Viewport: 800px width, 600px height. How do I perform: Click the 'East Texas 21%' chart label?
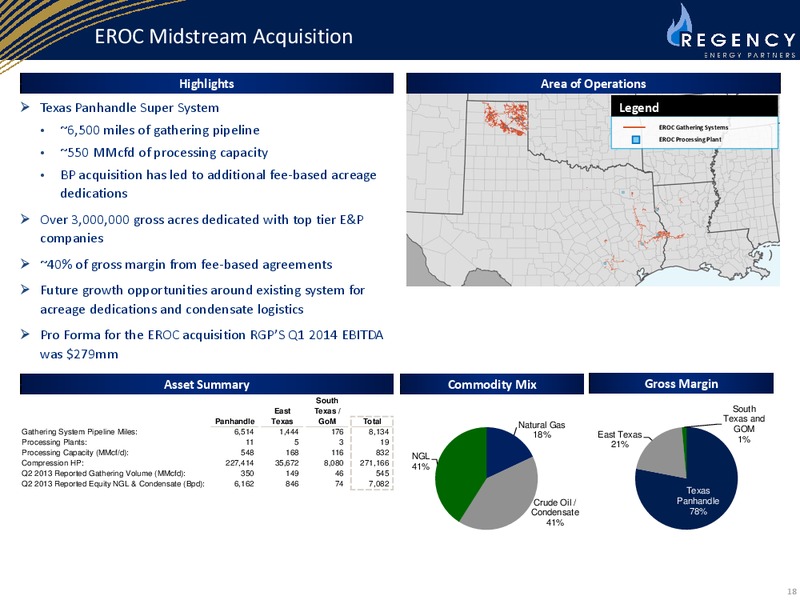coord(619,439)
